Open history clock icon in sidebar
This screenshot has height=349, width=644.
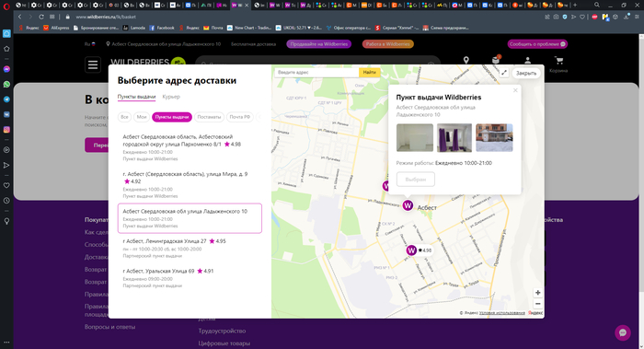(x=6, y=201)
